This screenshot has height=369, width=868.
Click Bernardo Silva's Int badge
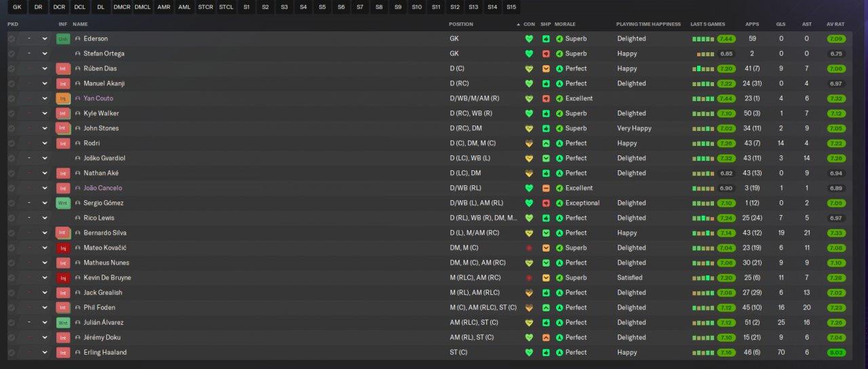pos(63,233)
